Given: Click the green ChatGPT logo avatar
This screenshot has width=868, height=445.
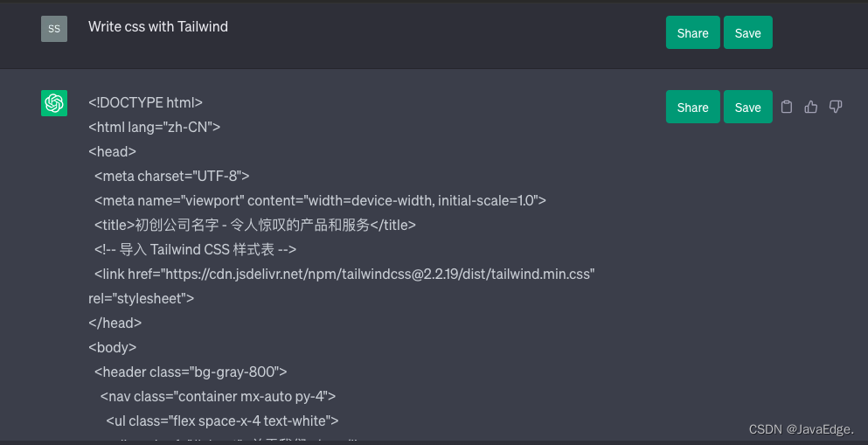Looking at the screenshot, I should (x=54, y=103).
